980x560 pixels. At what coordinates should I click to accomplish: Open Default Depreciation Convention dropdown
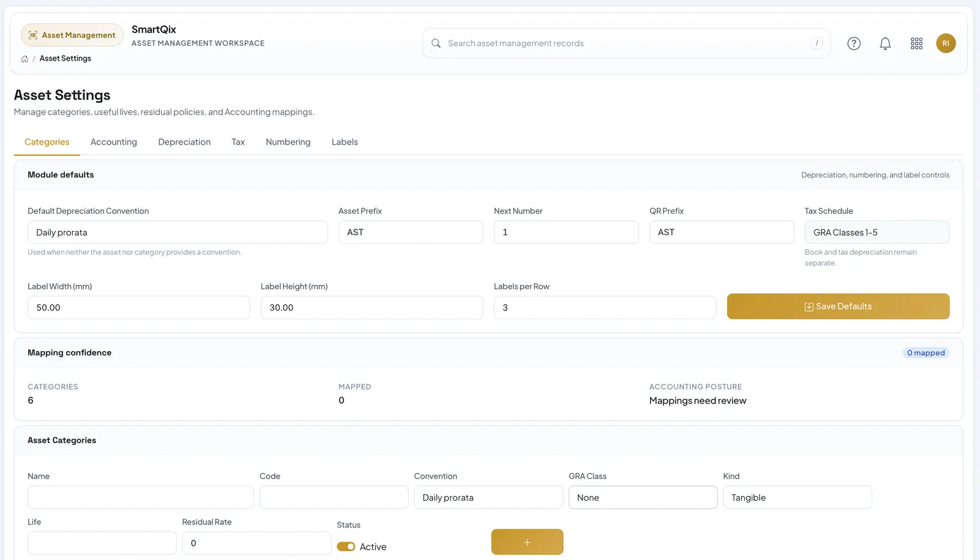click(178, 232)
